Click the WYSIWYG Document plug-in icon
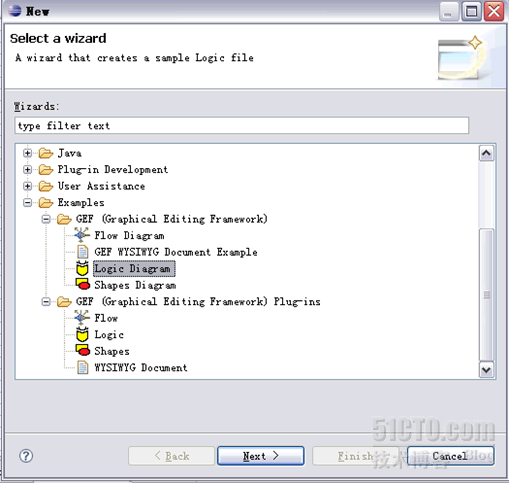The height and width of the screenshot is (483, 509). click(83, 367)
